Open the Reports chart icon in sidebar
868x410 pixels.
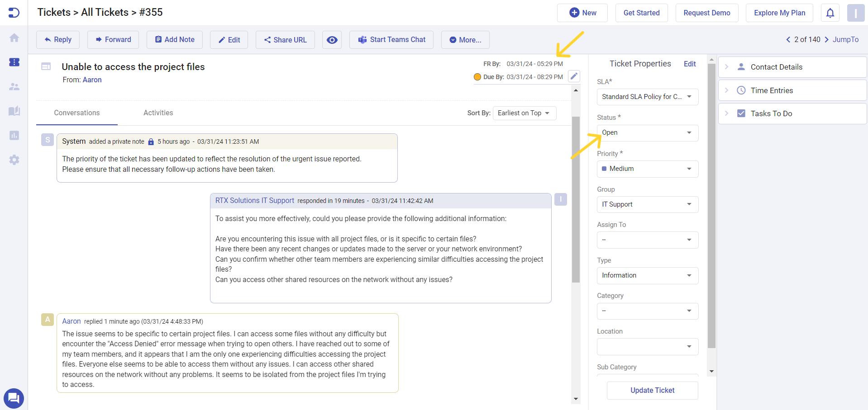(x=14, y=135)
